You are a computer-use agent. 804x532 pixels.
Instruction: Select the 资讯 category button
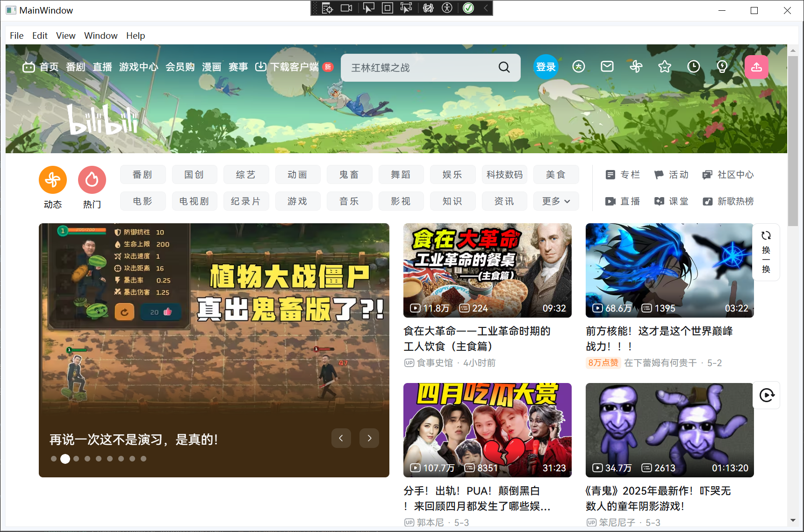pos(504,201)
